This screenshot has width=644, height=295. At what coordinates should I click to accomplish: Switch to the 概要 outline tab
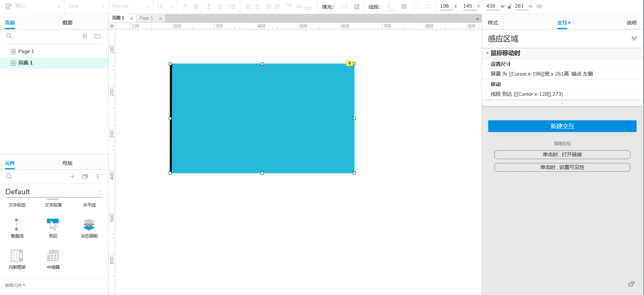(67, 23)
